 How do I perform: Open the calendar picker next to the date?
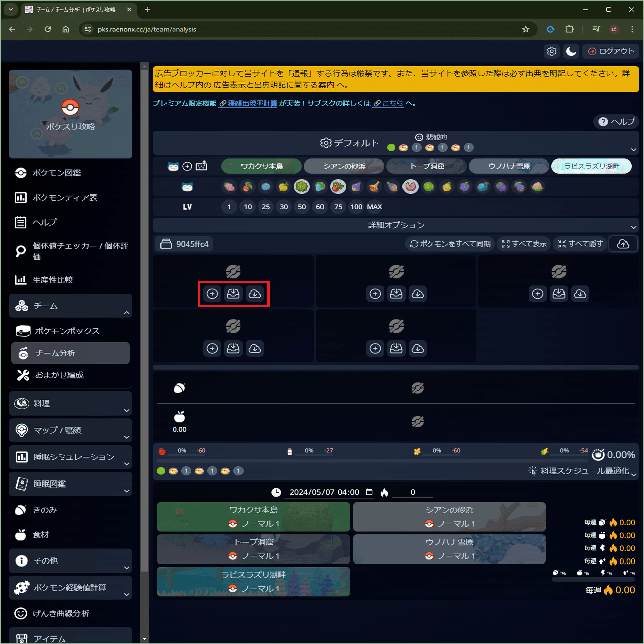tap(369, 492)
